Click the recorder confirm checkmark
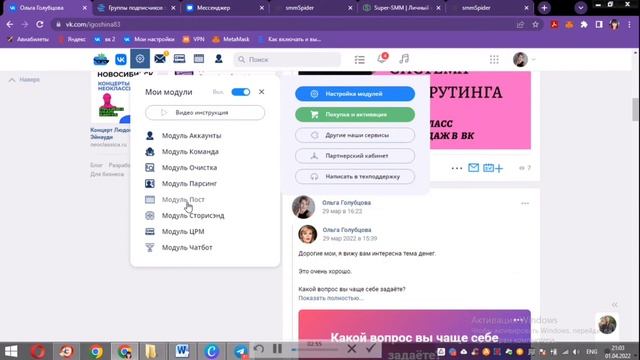The image size is (640, 360). point(371,349)
